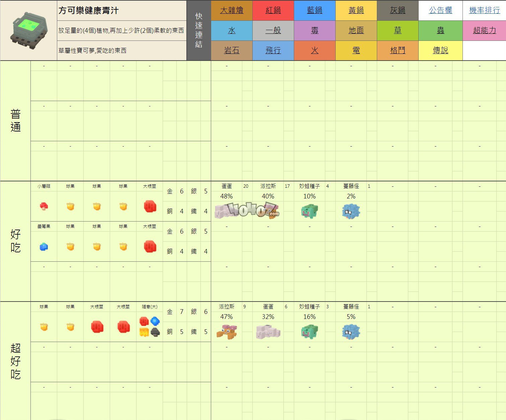
Task: Open the 傳說 legendary link
Action: [440, 51]
